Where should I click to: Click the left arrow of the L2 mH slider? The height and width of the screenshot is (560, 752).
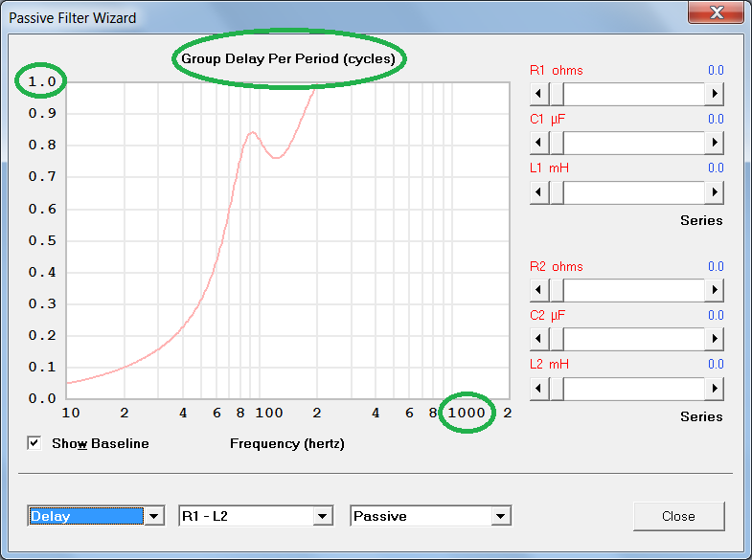coord(539,389)
